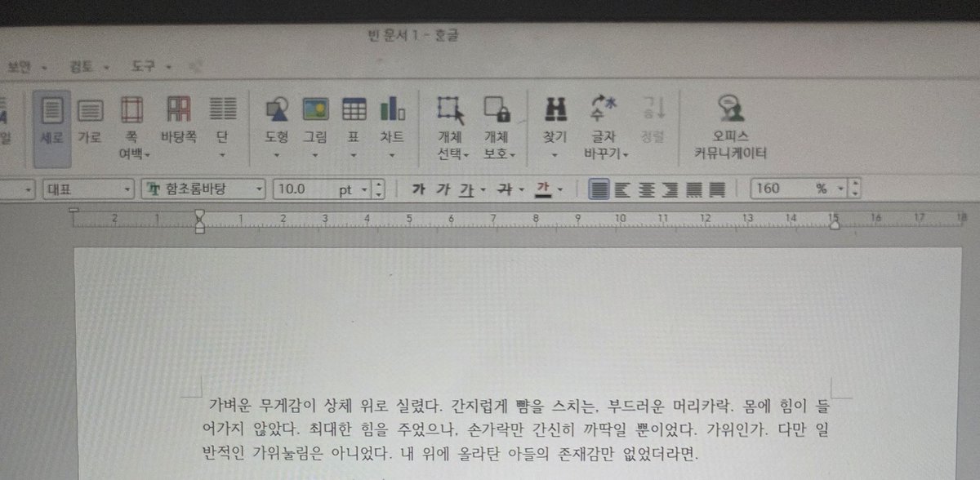Open the underline style dropdown arrow

[483, 190]
